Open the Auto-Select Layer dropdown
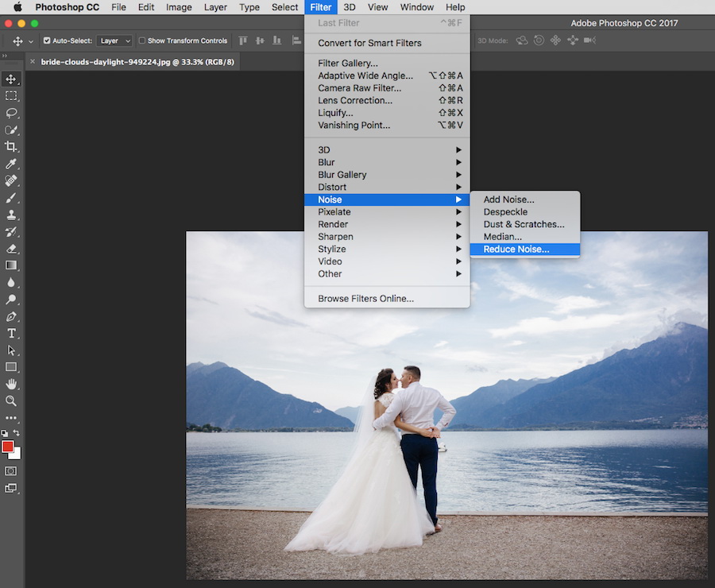This screenshot has height=588, width=715. pyautogui.click(x=115, y=41)
